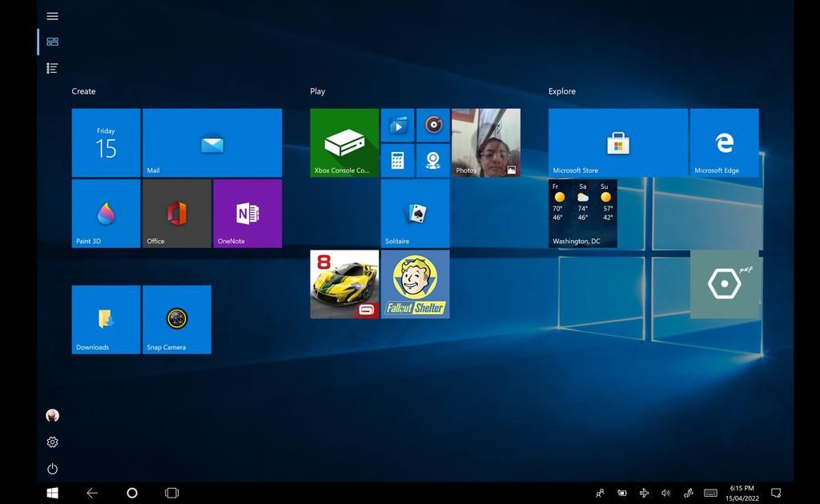Screen dimensions: 820x504
Task: Open Cortana circle on taskbar
Action: coord(132,493)
